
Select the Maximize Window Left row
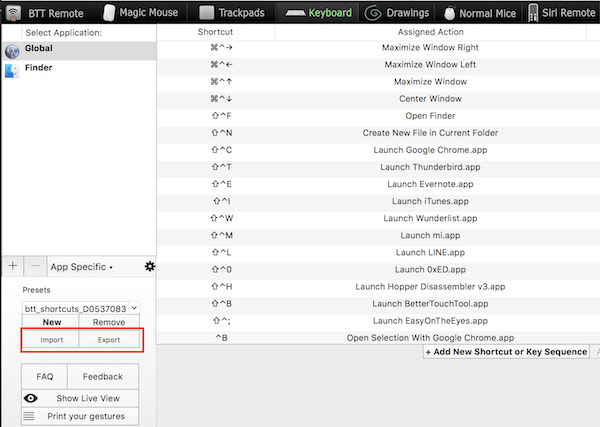pyautogui.click(x=378, y=65)
